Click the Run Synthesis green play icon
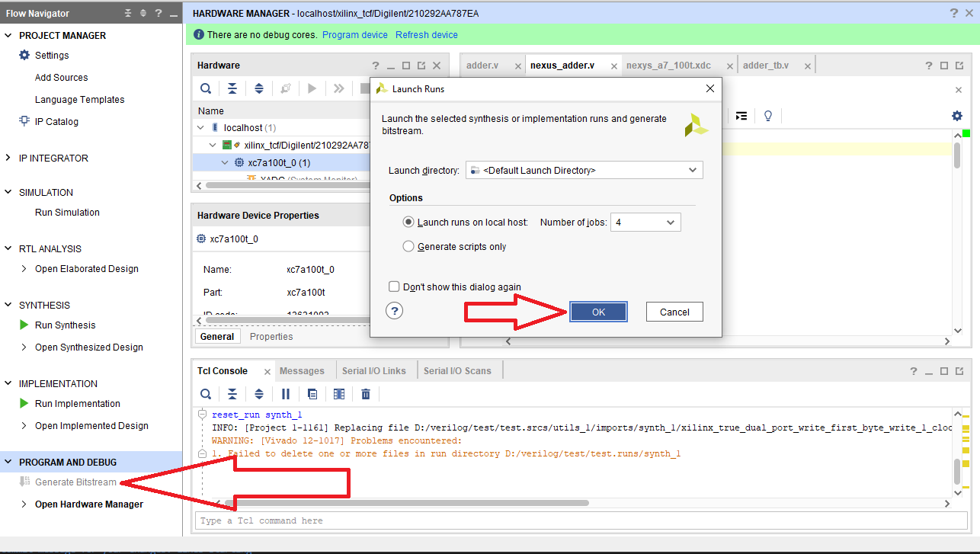 point(24,325)
